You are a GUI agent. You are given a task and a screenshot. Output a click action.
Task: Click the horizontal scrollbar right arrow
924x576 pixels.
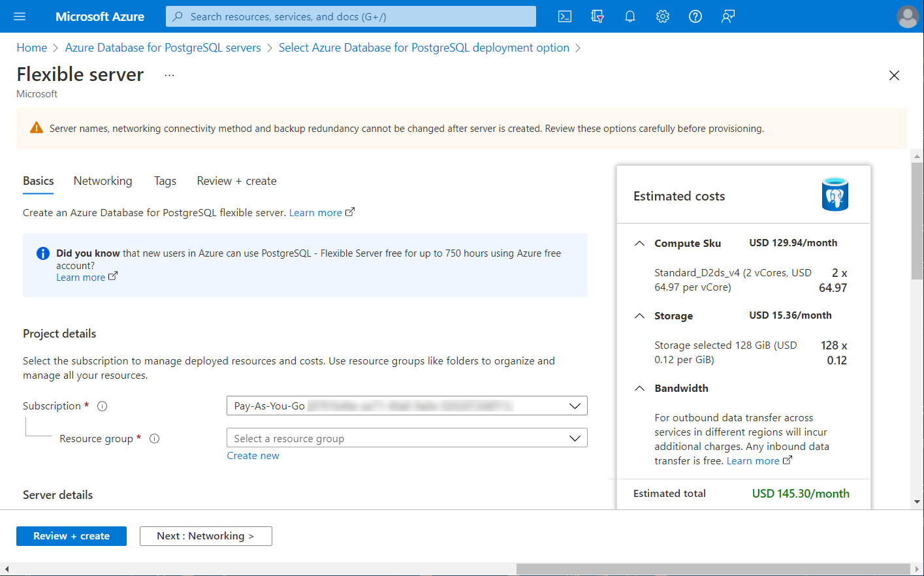pyautogui.click(x=917, y=569)
